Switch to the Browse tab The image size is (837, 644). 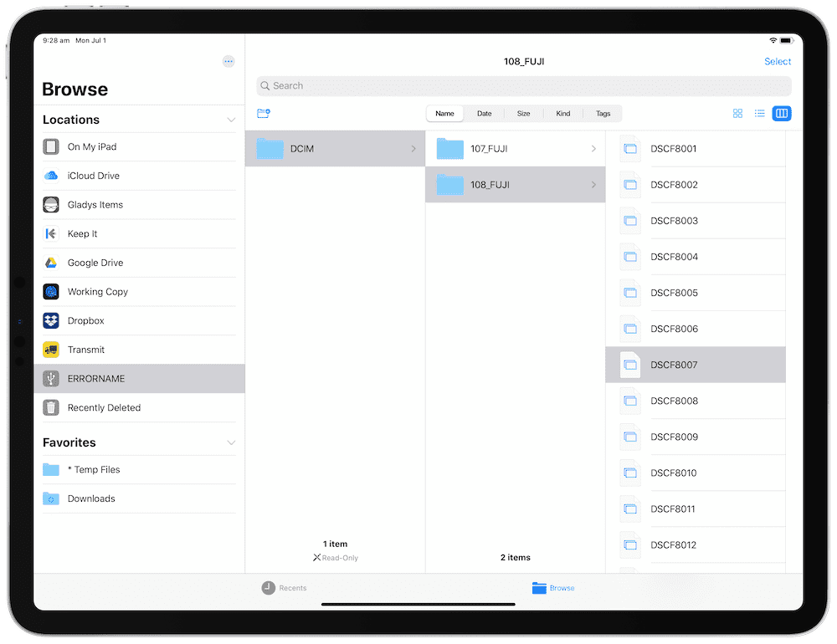pyautogui.click(x=552, y=588)
